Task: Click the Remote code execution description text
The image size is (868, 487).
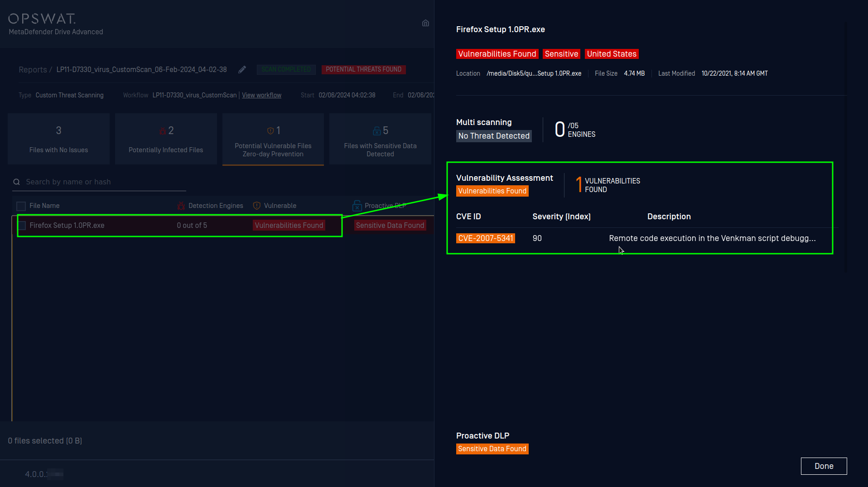Action: click(x=712, y=238)
